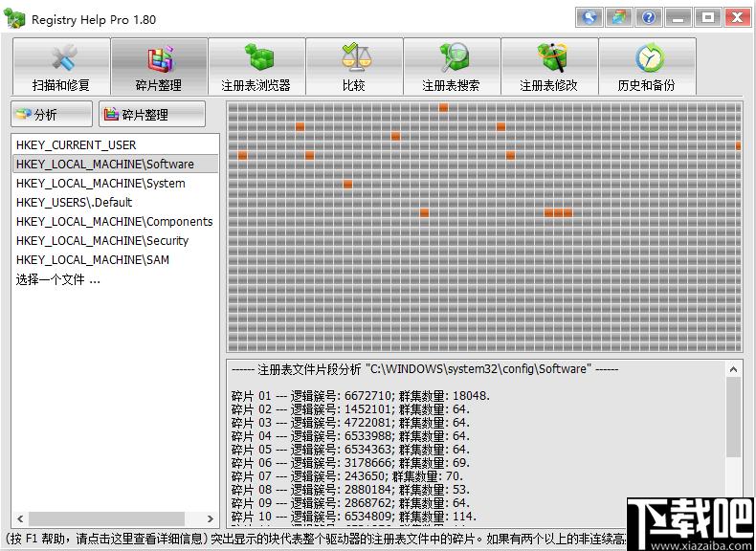Open the 扫描和修复 (Scan and Repair) tab

click(x=61, y=67)
